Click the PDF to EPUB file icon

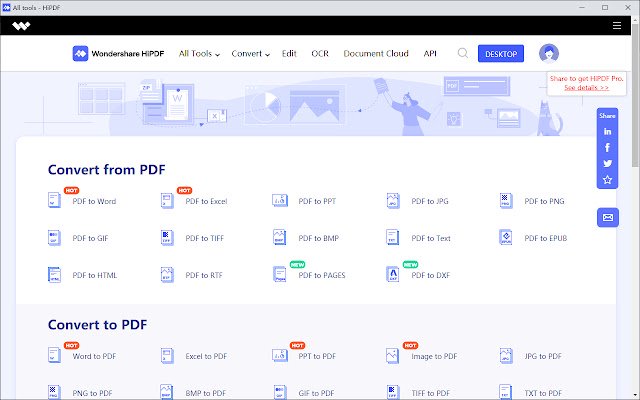point(506,237)
